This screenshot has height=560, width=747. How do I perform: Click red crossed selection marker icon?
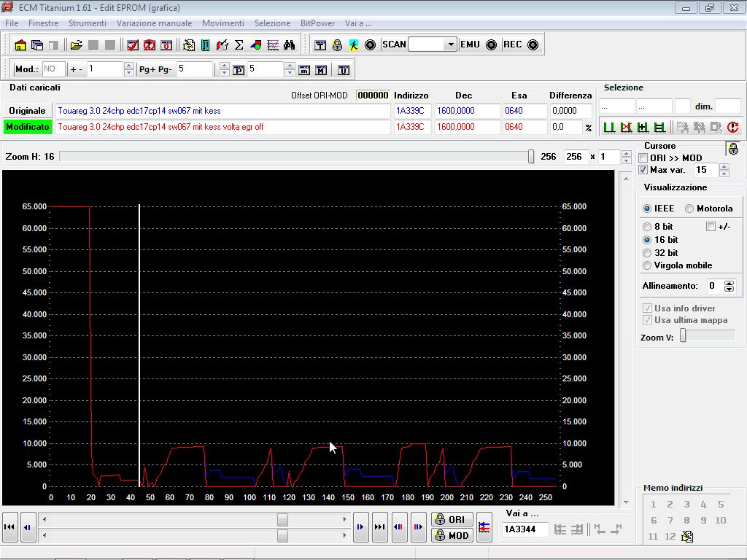click(626, 127)
